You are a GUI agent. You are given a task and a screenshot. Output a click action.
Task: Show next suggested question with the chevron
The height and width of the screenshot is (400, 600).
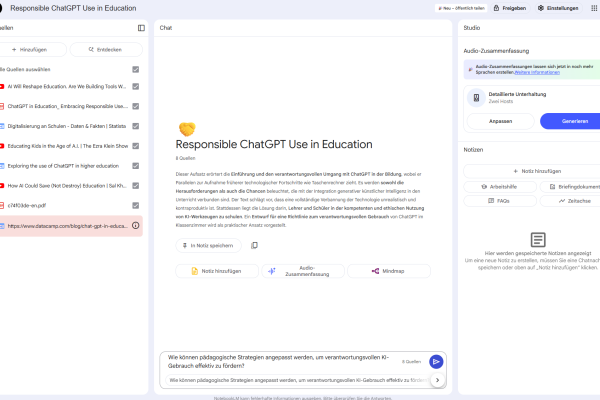pyautogui.click(x=437, y=380)
